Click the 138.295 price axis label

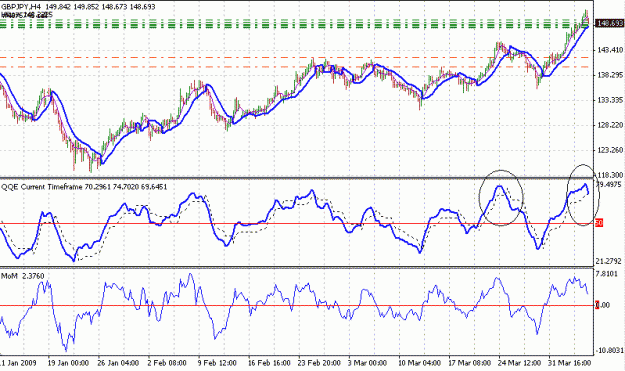[x=610, y=75]
